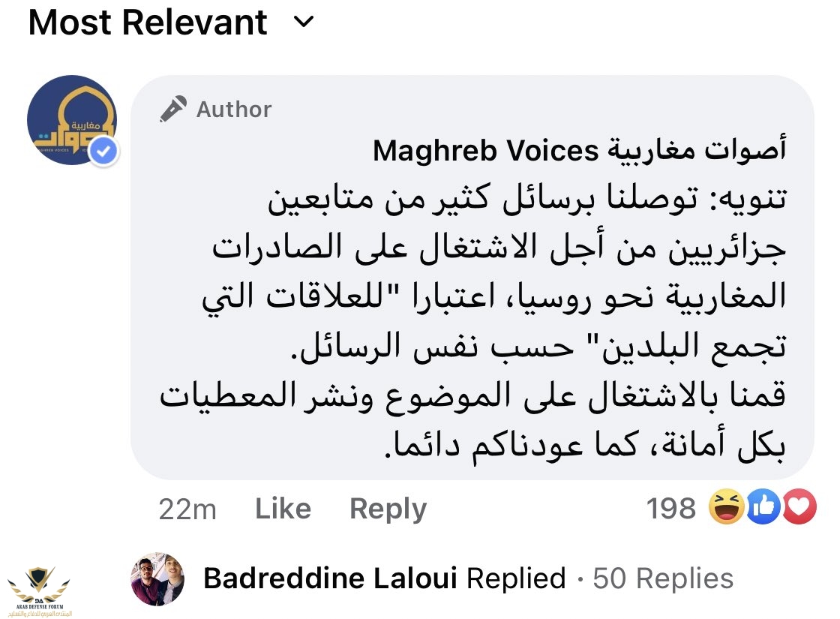The image size is (840, 619).
Task: Open Maghreb Voices profile picture
Action: pyautogui.click(x=71, y=120)
